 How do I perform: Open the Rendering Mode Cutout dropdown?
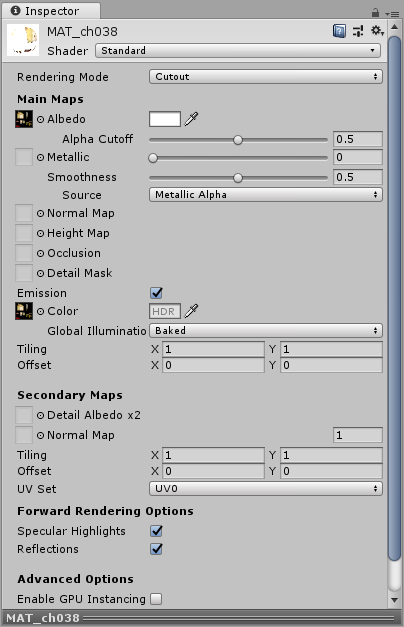(266, 76)
